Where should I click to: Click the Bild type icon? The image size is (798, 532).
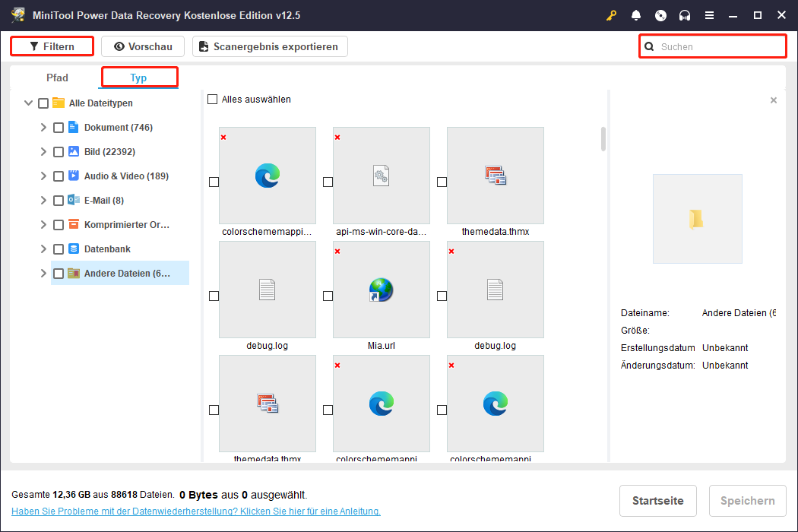73,152
